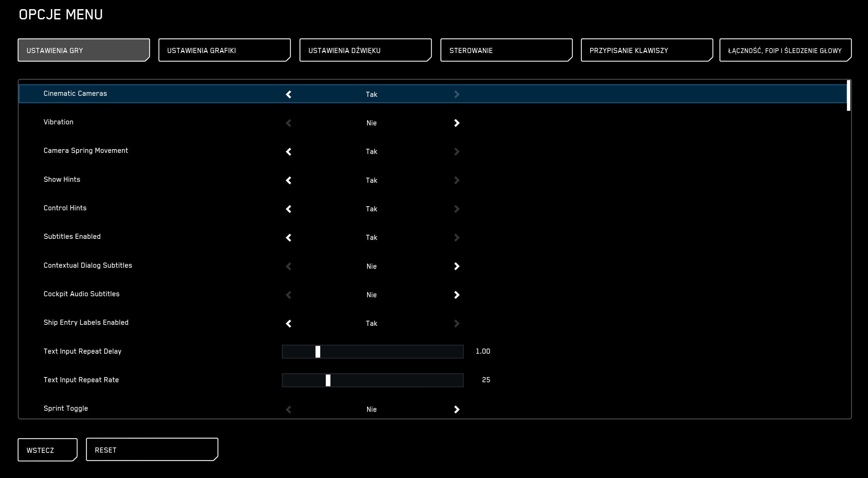The image size is (868, 478).
Task: Click left arrow for Camera Spring Movement
Action: point(289,152)
